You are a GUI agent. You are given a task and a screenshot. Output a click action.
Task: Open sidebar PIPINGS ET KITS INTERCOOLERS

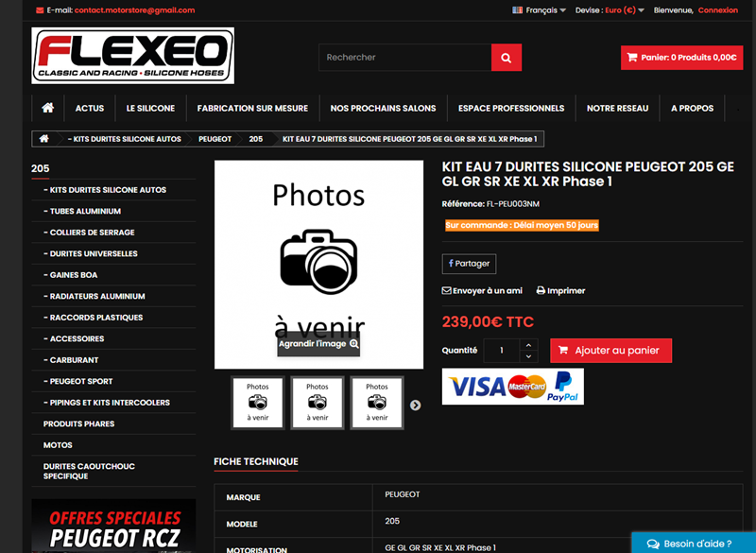point(107,402)
